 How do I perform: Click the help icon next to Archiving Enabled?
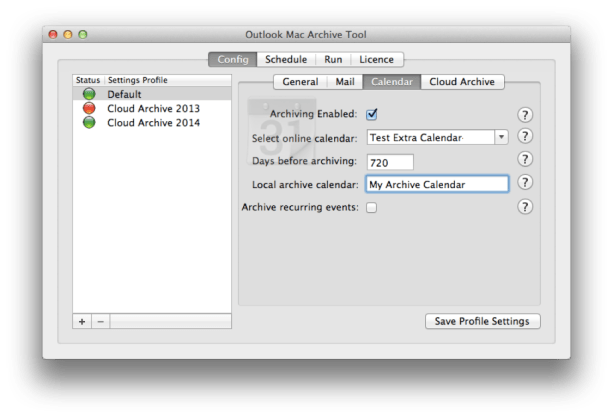coord(525,115)
